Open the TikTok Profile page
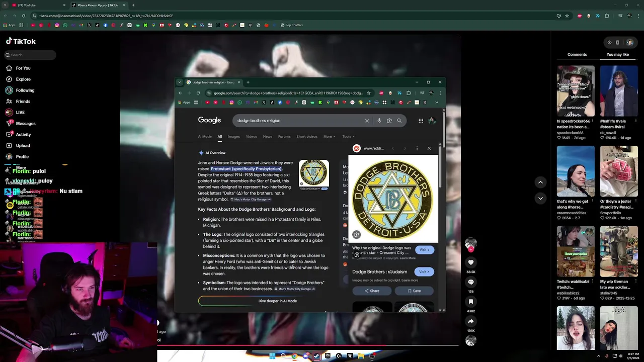This screenshot has height=362, width=644. click(x=18, y=156)
